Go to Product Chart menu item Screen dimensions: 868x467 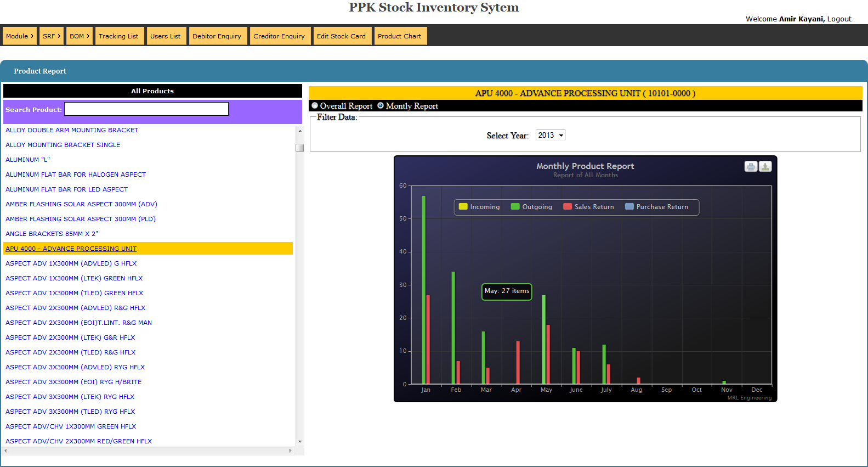tap(399, 36)
